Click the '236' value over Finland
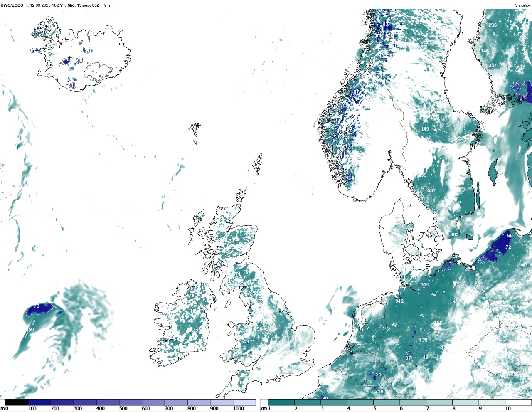This screenshot has height=412, width=532. coord(493,25)
